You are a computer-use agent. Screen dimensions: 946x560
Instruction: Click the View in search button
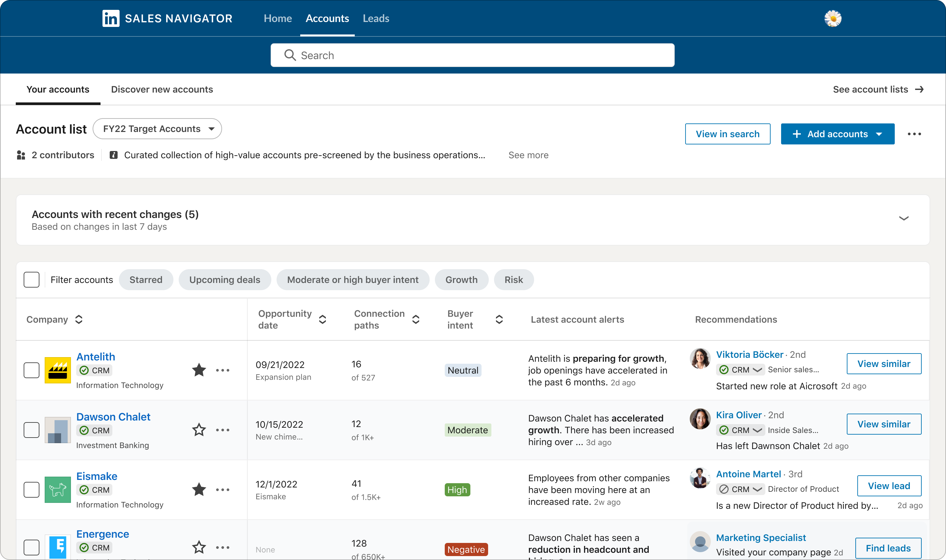[728, 134]
